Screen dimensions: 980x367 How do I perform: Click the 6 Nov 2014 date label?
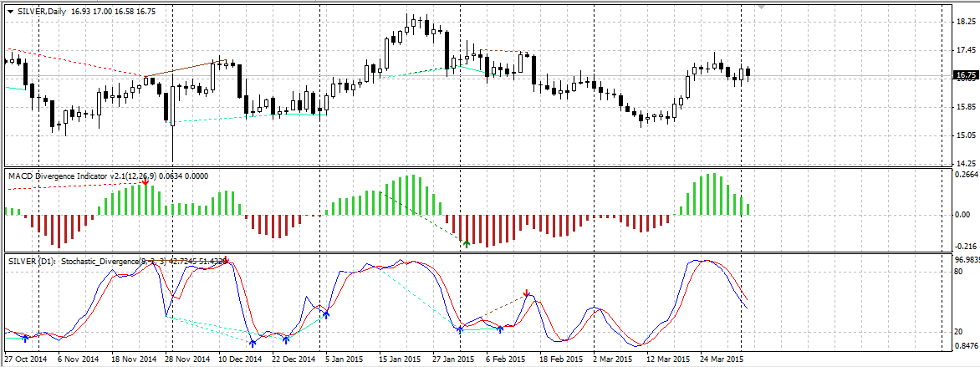(78, 359)
